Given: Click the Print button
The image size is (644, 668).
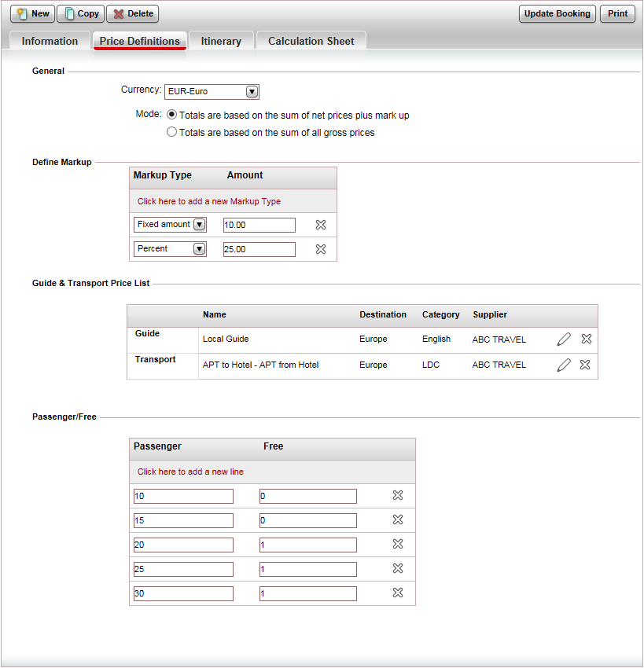Looking at the screenshot, I should tap(617, 13).
